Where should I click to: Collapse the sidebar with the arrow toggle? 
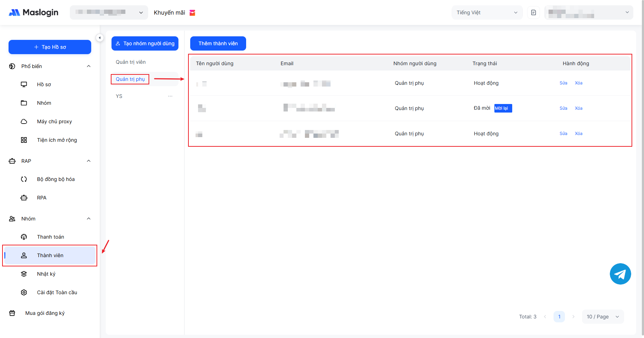click(100, 37)
